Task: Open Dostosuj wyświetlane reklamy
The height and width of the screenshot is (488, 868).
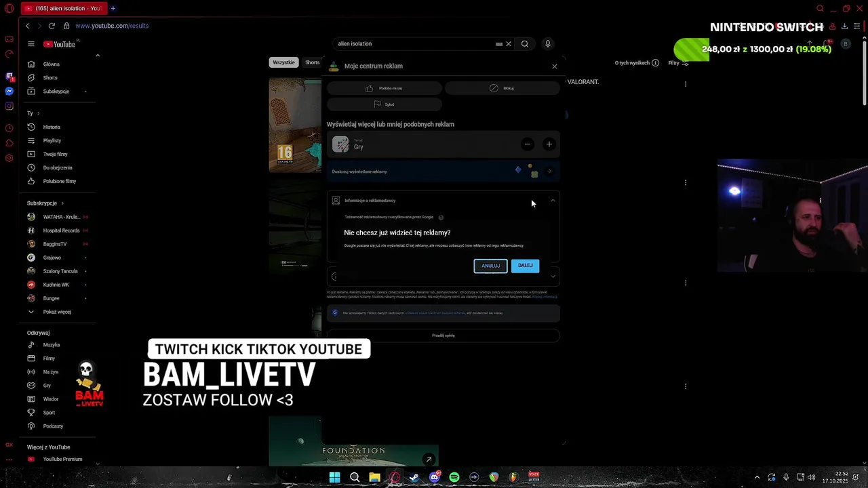Action: pyautogui.click(x=443, y=171)
